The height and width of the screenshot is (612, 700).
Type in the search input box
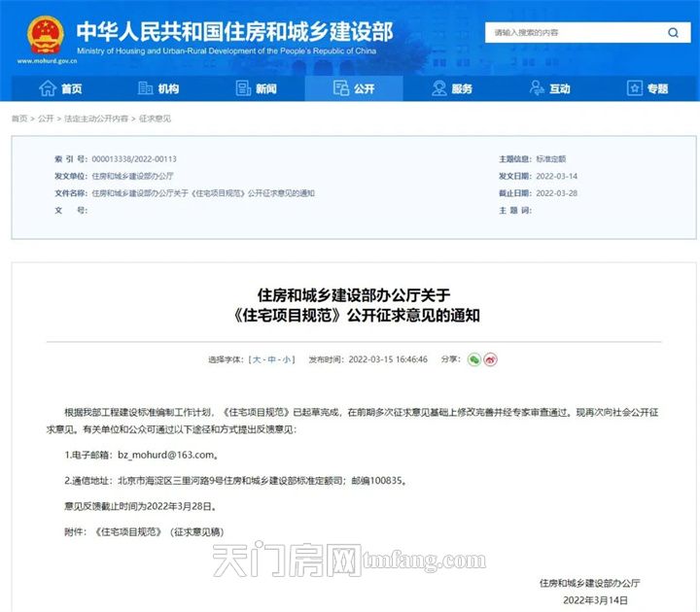(572, 33)
